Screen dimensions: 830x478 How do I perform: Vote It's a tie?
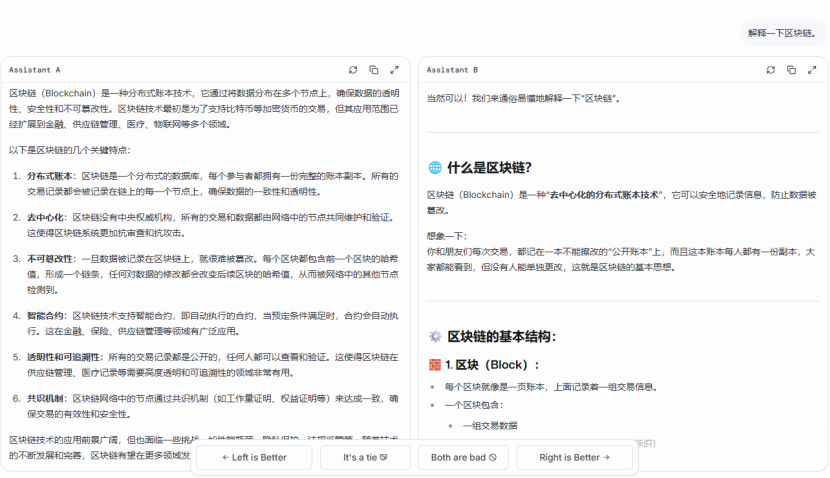[365, 457]
